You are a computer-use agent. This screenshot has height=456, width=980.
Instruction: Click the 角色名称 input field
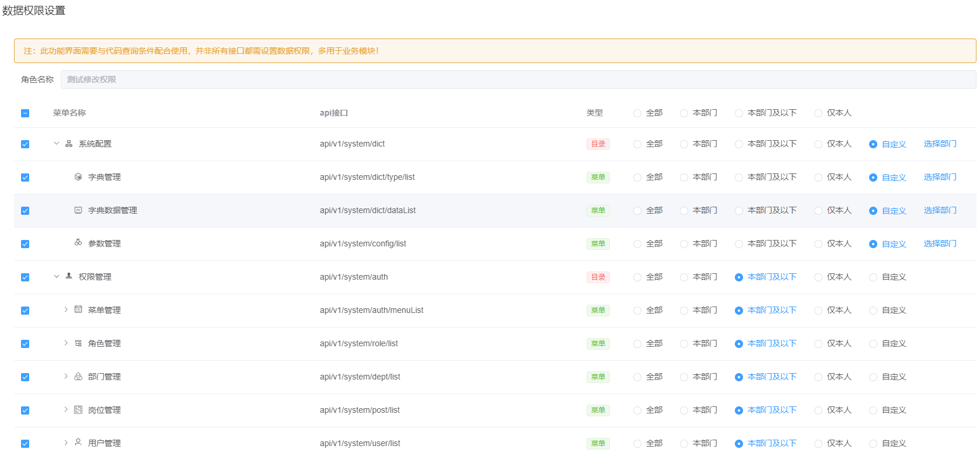click(518, 79)
